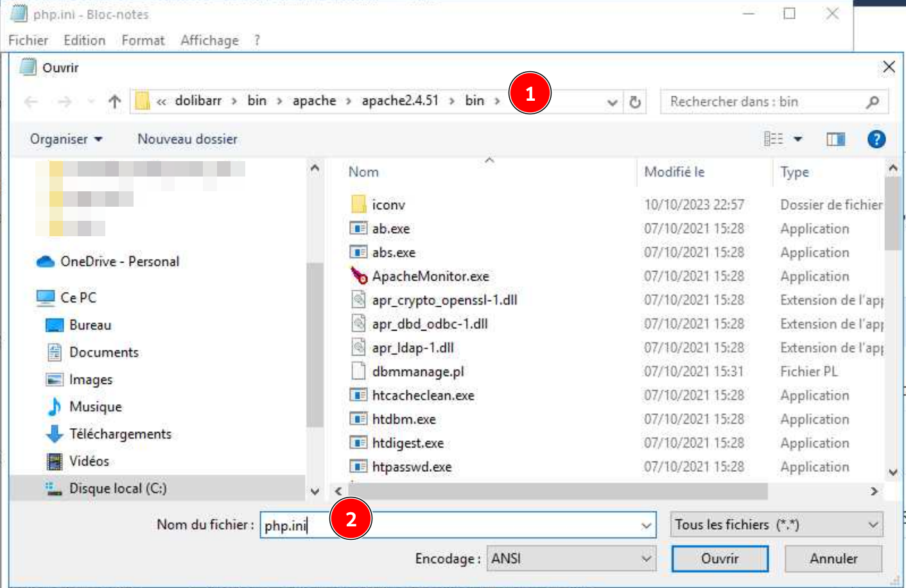The height and width of the screenshot is (588, 906).
Task: Open the Encodage ANSI dropdown
Action: click(571, 558)
